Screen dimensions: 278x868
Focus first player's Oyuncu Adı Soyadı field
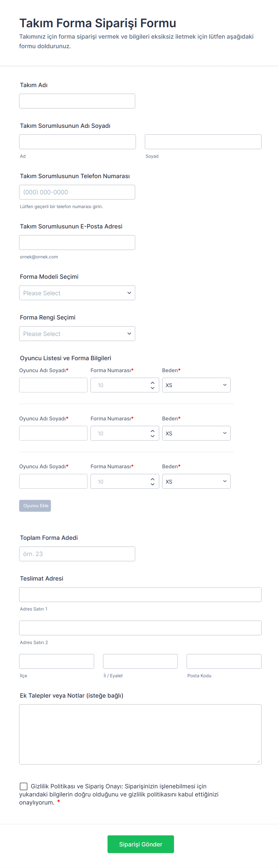(x=53, y=385)
